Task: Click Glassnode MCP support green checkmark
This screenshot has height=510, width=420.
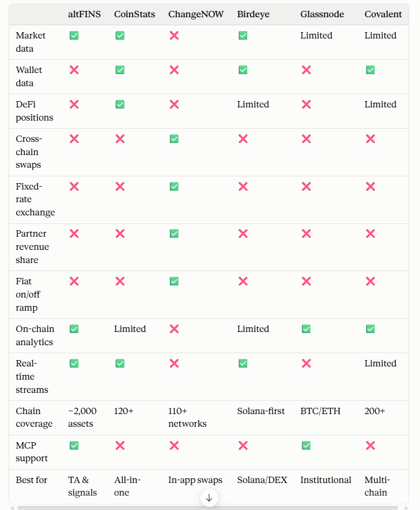Action: click(x=306, y=445)
